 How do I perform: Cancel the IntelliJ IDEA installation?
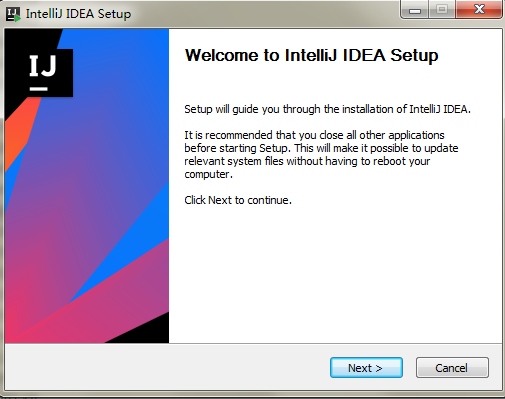[x=452, y=368]
